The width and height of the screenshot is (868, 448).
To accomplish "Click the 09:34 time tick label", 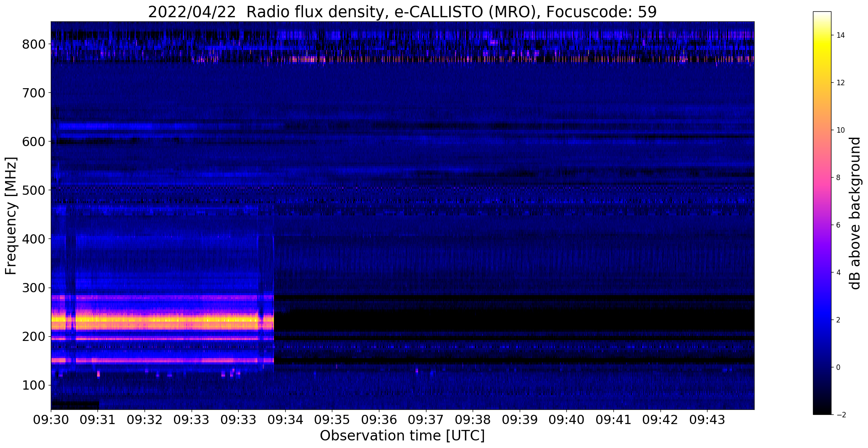I will click(286, 420).
